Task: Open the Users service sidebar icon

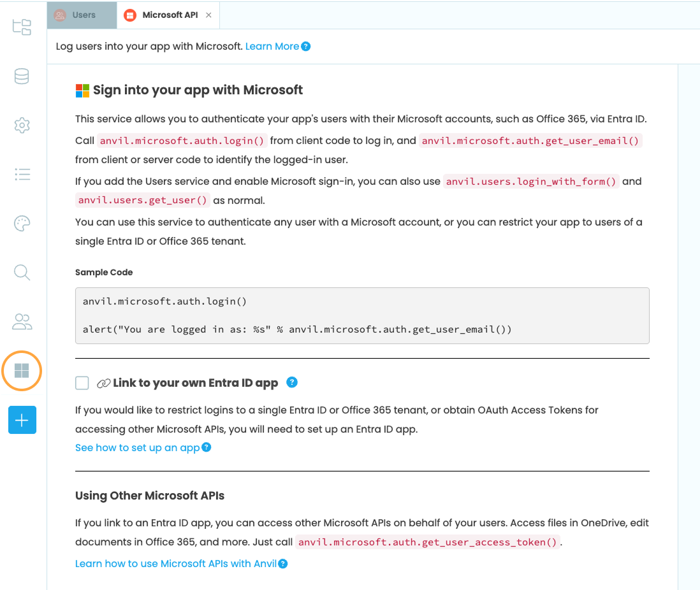Action: tap(22, 322)
